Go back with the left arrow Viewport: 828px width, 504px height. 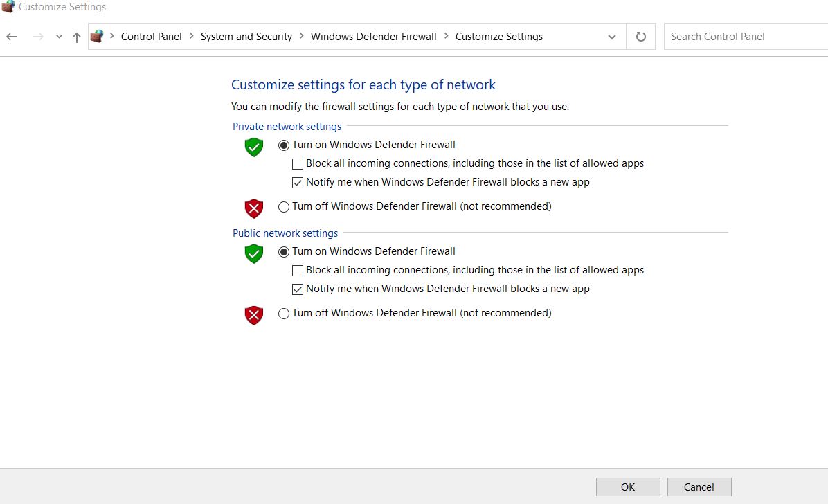[x=12, y=37]
